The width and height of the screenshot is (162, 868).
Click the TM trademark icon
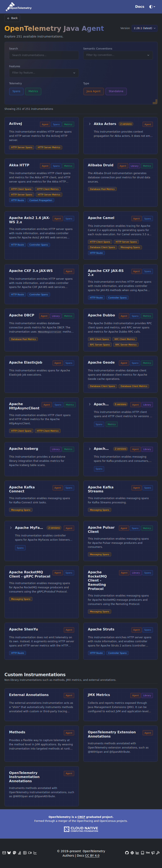pyautogui.click(x=147, y=853)
